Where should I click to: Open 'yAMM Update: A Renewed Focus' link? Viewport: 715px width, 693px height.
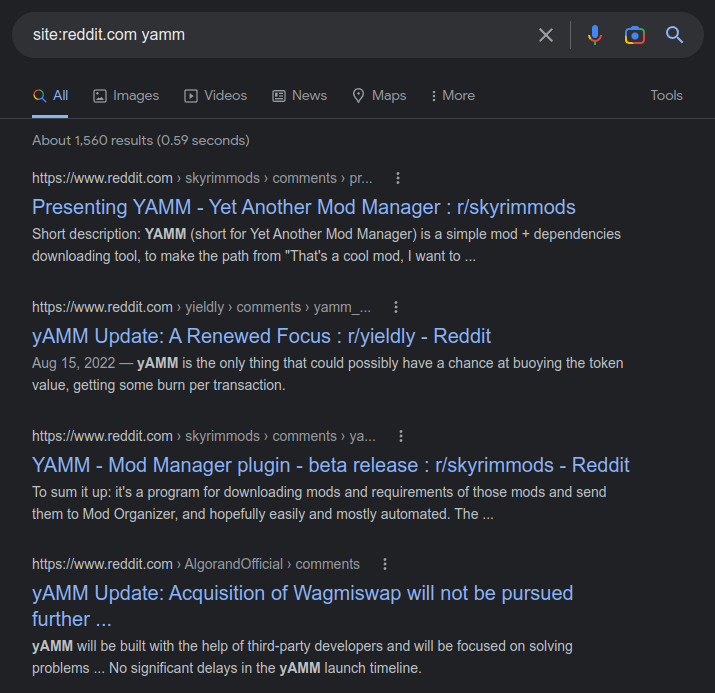point(261,336)
